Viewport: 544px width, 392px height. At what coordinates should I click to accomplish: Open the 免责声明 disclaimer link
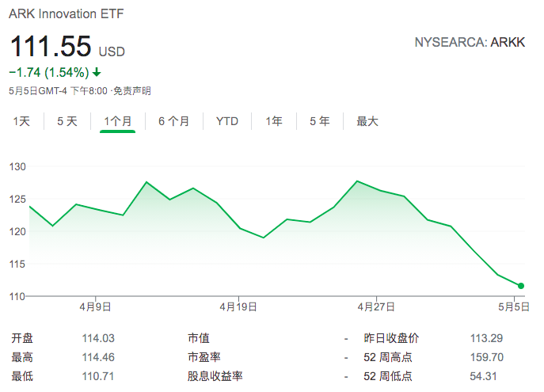click(x=132, y=91)
